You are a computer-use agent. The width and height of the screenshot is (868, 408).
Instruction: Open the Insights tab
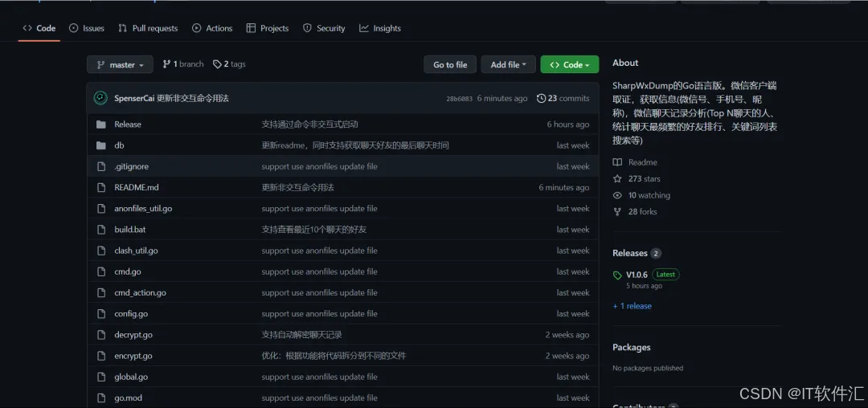(379, 28)
